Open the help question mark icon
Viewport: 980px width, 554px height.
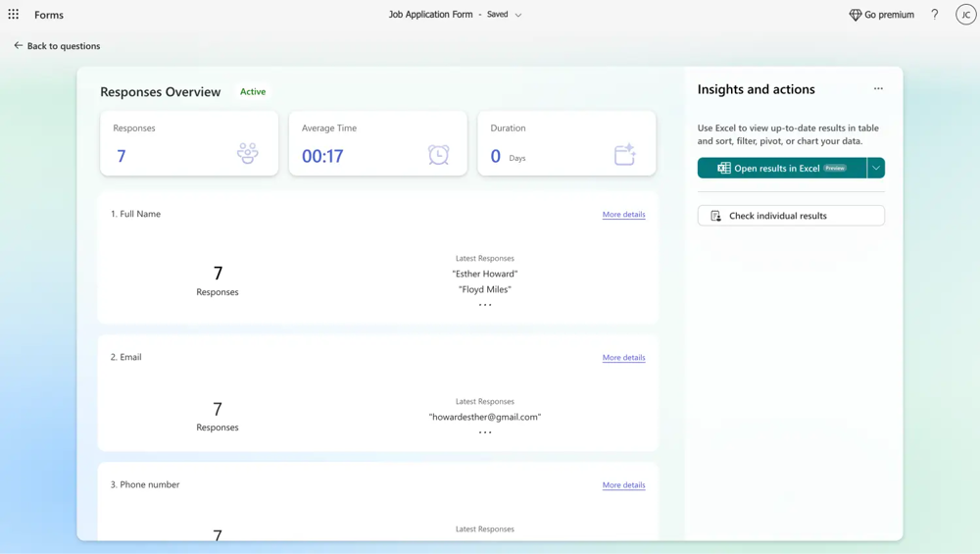934,15
